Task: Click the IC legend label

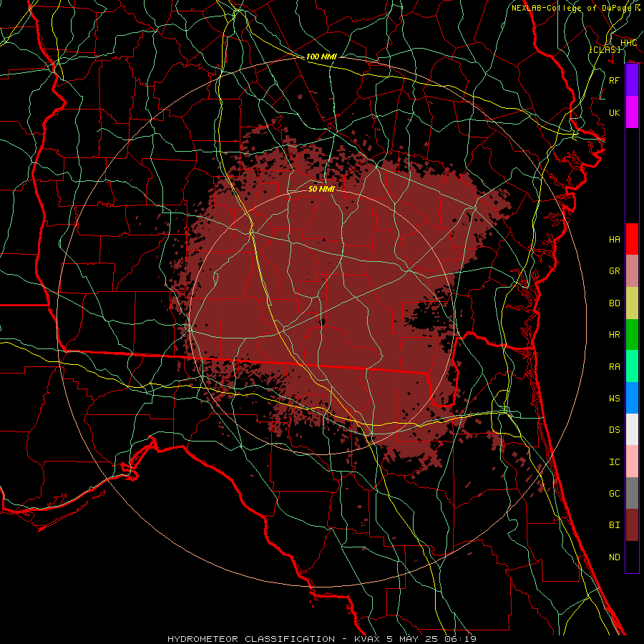Action: [x=615, y=462]
